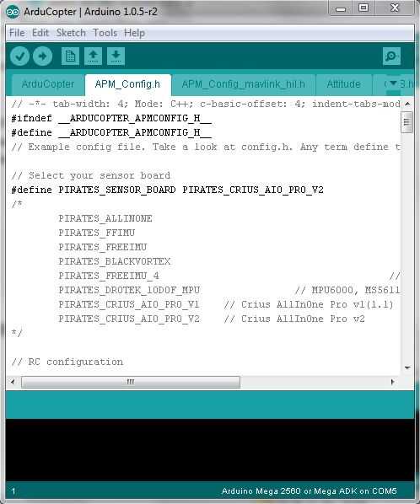
Task: Expand the tab list dropdown arrow
Action: coord(393,84)
